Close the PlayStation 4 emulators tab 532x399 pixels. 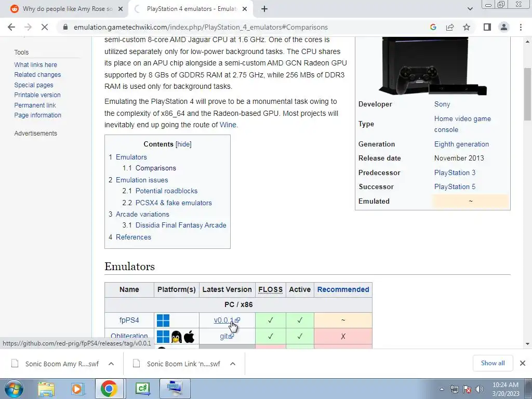point(245,9)
